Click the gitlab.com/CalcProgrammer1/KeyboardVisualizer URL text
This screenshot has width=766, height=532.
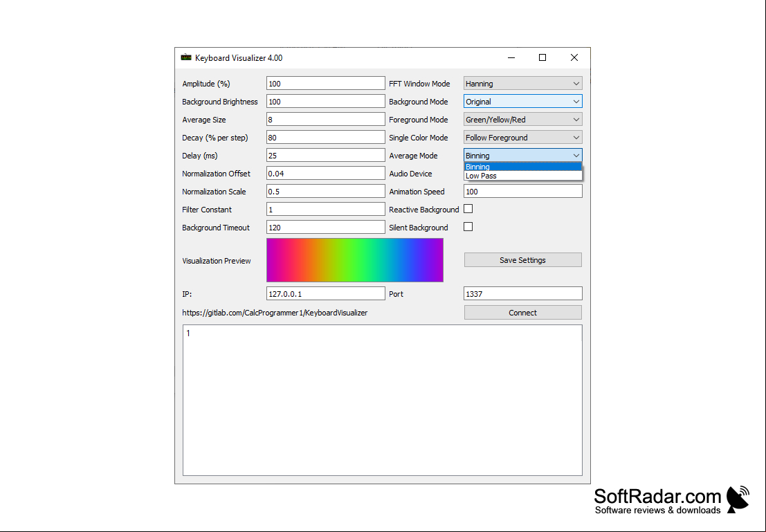(x=275, y=313)
